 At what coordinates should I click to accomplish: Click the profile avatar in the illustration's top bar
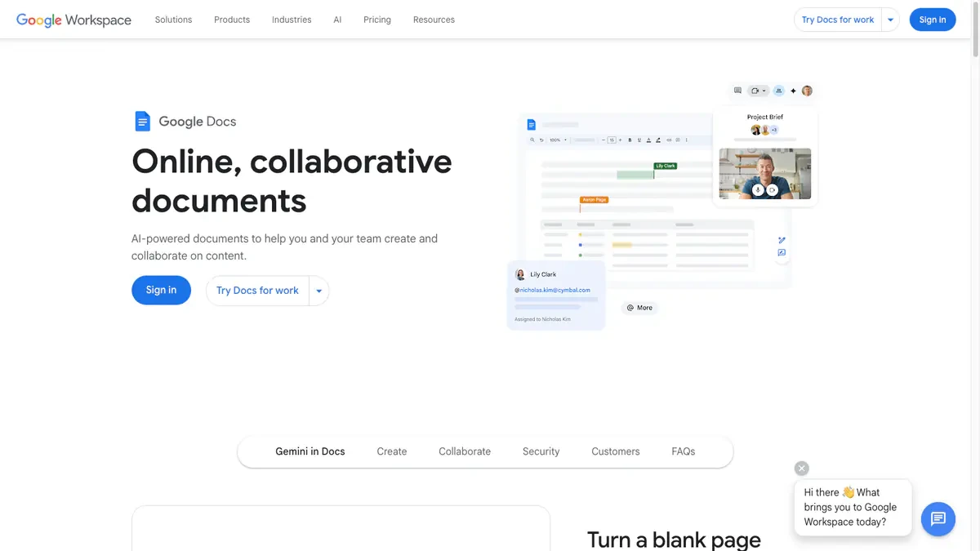click(807, 91)
